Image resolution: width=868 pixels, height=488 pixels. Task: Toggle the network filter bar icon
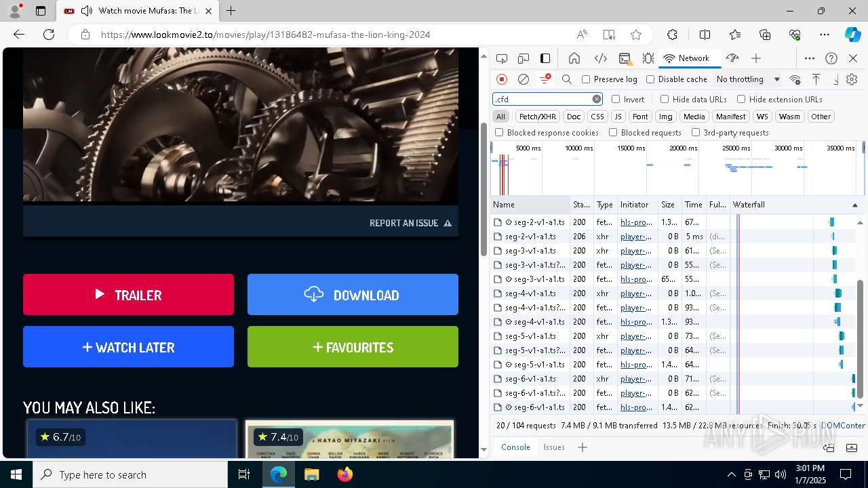point(545,79)
